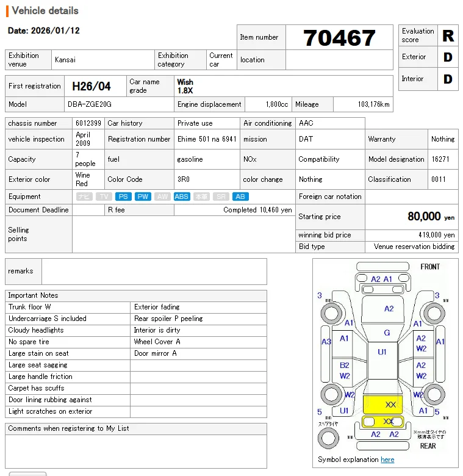This screenshot has height=476, width=463.
Task: Click the Large stain on seat note
Action: click(x=38, y=353)
